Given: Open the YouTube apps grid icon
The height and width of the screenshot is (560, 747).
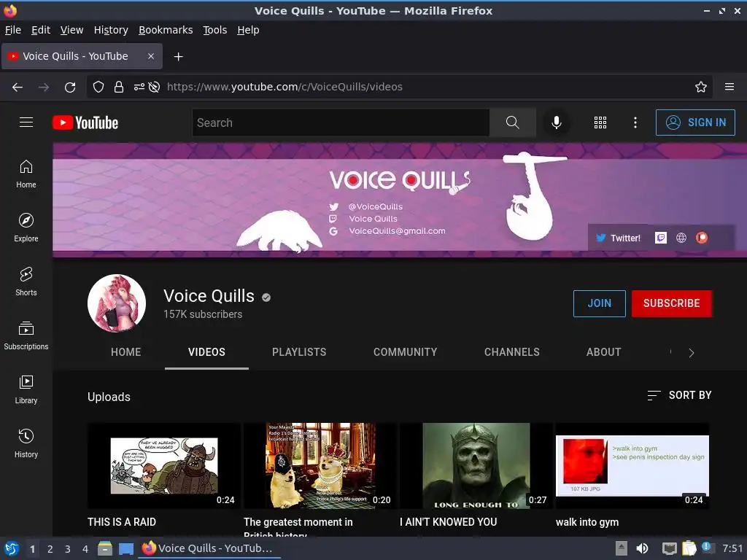Looking at the screenshot, I should (600, 122).
